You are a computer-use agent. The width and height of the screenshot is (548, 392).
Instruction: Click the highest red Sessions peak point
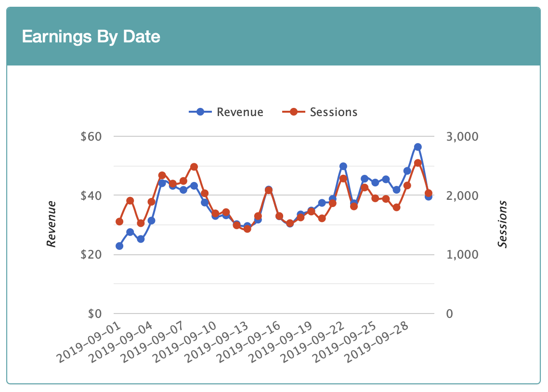point(418,163)
